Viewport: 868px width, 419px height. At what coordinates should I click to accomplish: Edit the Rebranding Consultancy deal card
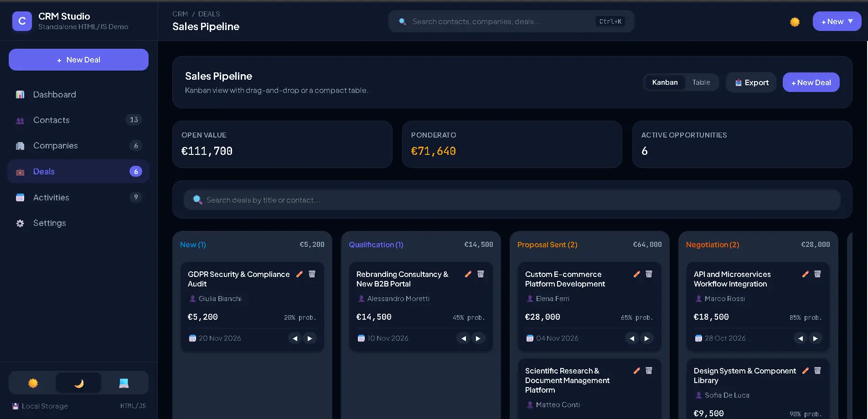coord(468,274)
